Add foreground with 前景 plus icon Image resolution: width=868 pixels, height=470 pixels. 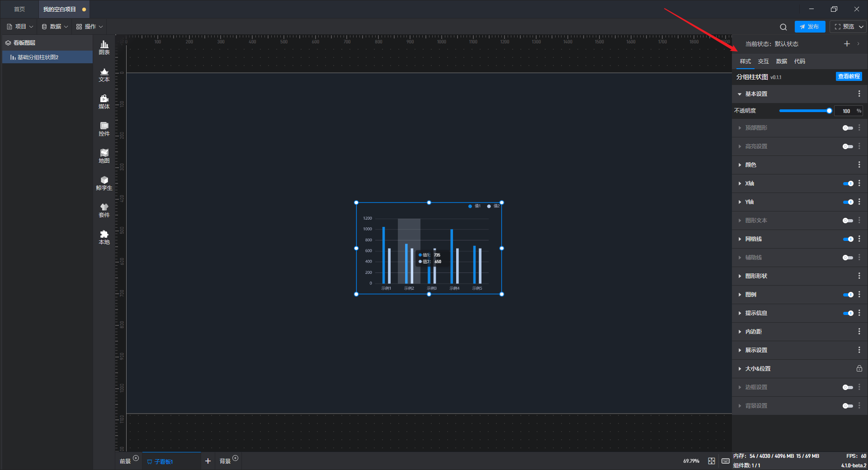[136, 458]
